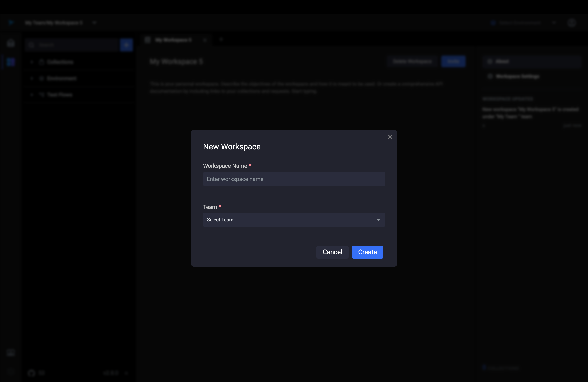Click the New Workspace modal Create button
This screenshot has width=588, height=382.
(x=367, y=252)
